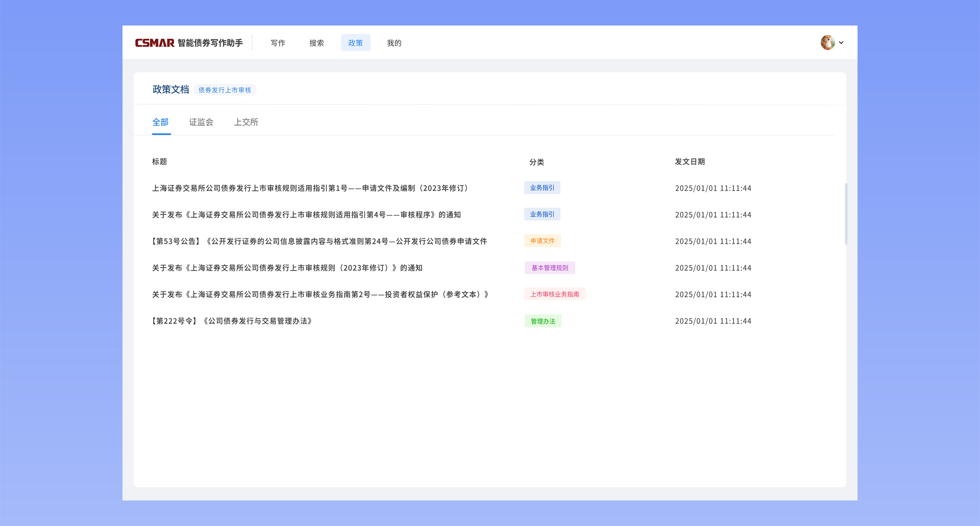
Task: Open 适用指引第4号 审核程序 notice
Action: click(x=306, y=214)
